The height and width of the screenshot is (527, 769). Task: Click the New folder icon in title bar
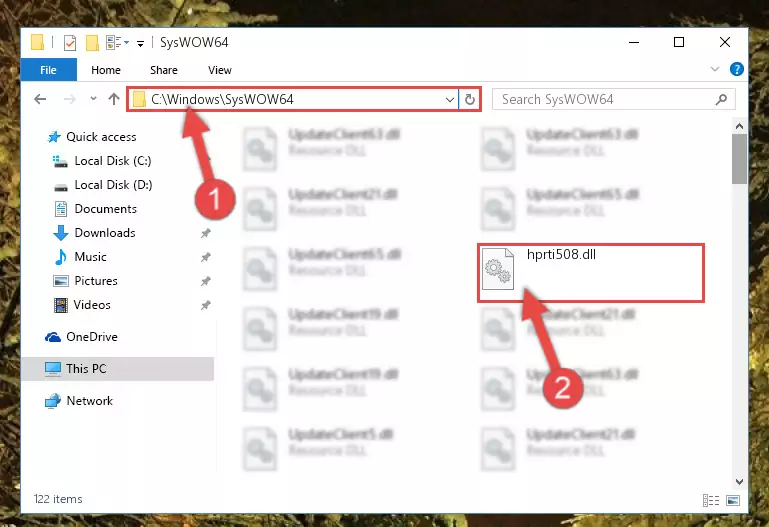[92, 43]
